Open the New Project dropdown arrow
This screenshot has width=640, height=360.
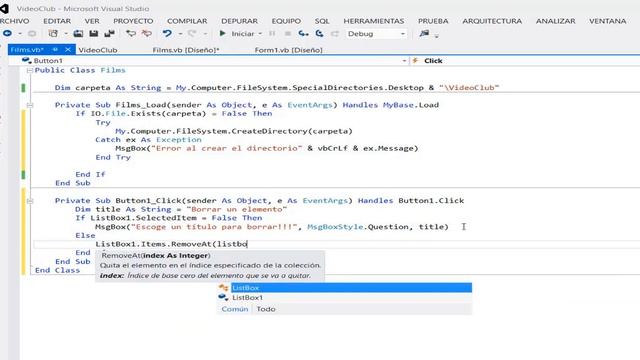pos(66,33)
